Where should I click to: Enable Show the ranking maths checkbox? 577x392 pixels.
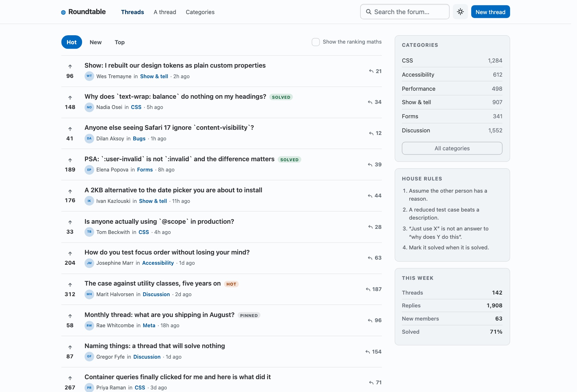[x=316, y=42]
